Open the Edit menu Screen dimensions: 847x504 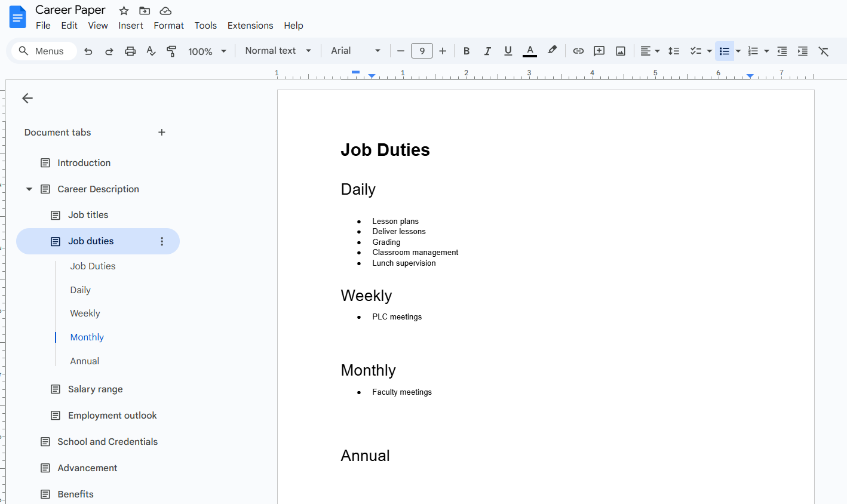tap(69, 26)
